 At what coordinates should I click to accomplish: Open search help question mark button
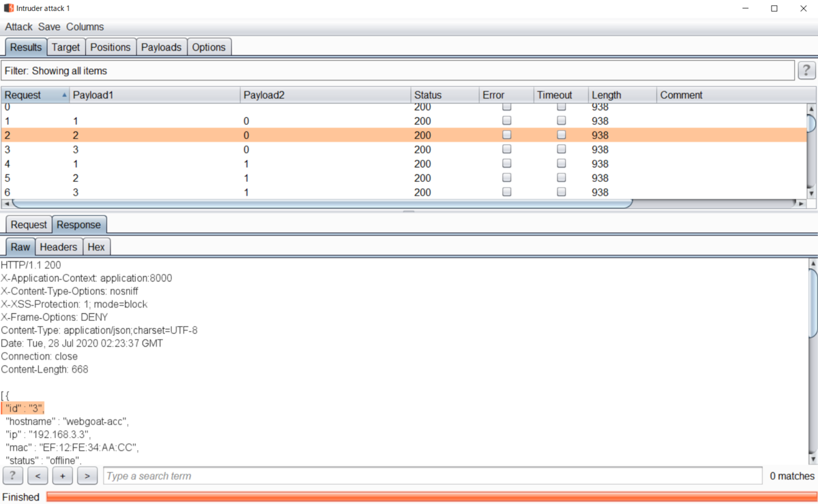(x=13, y=475)
